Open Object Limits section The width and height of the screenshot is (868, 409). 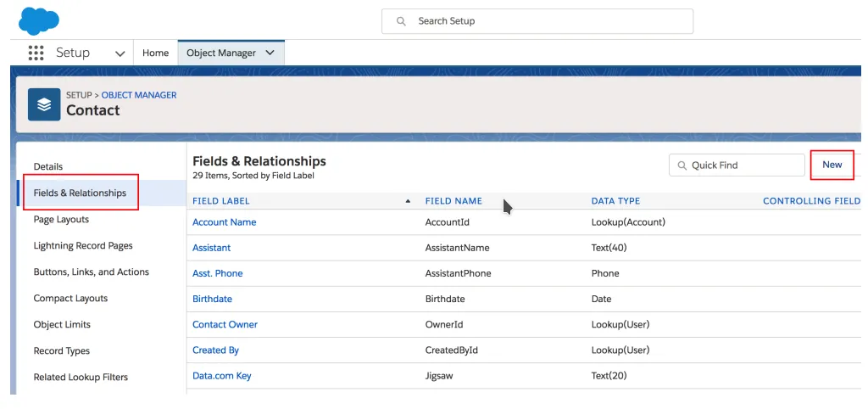tap(62, 325)
